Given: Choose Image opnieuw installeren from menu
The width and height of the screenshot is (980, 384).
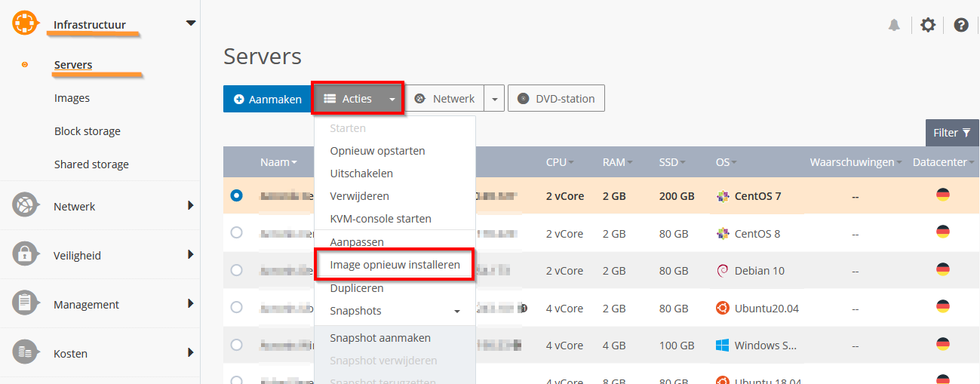Looking at the screenshot, I should tap(395, 266).
